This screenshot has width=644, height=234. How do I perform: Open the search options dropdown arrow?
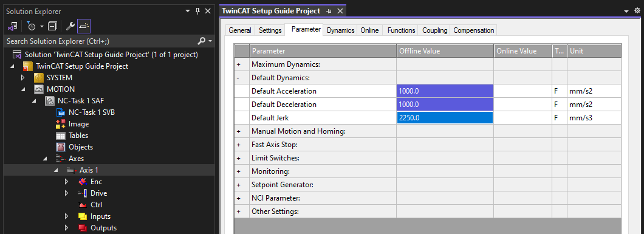tap(210, 41)
